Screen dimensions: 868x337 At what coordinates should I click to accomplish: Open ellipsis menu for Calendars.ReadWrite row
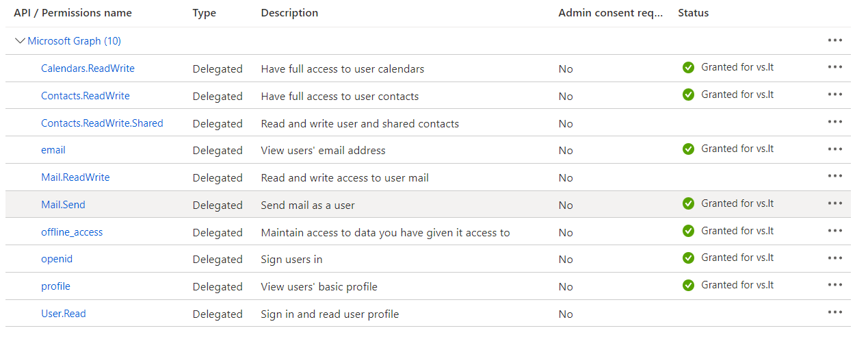click(x=834, y=67)
